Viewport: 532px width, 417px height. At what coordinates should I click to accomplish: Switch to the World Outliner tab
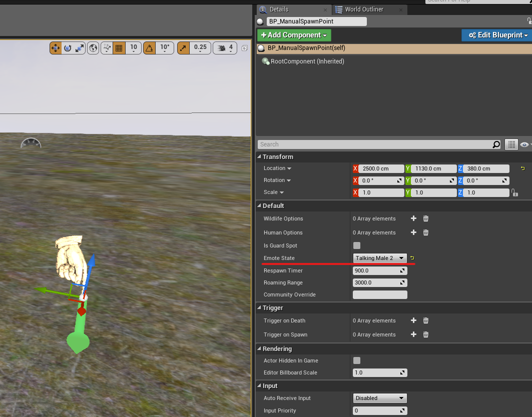(364, 9)
